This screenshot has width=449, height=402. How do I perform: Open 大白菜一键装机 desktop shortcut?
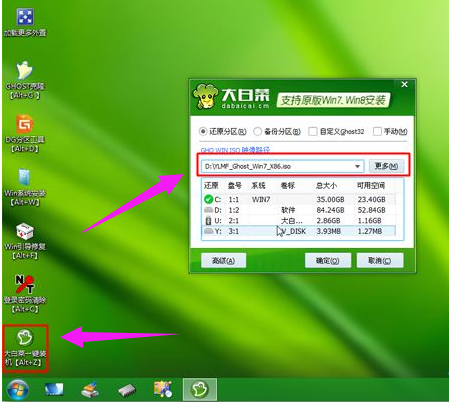pos(25,348)
